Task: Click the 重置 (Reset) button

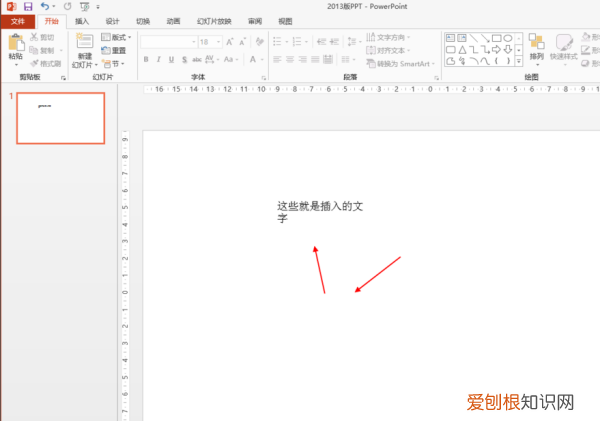Action: pos(114,50)
